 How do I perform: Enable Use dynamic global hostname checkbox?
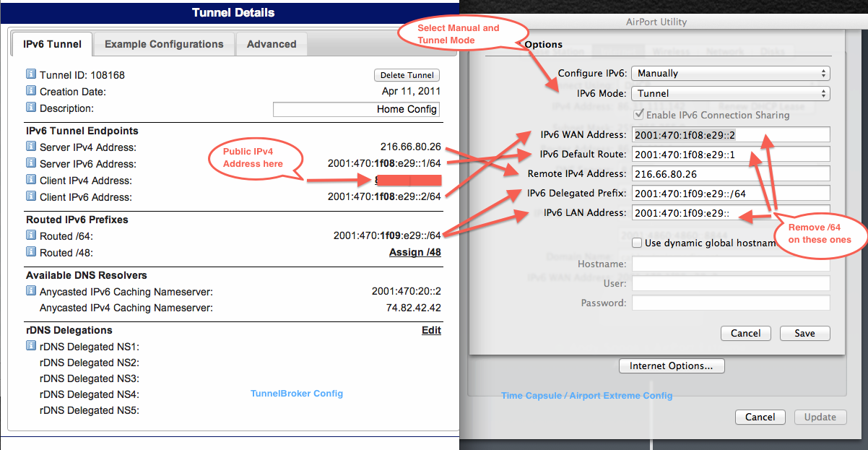pos(637,243)
